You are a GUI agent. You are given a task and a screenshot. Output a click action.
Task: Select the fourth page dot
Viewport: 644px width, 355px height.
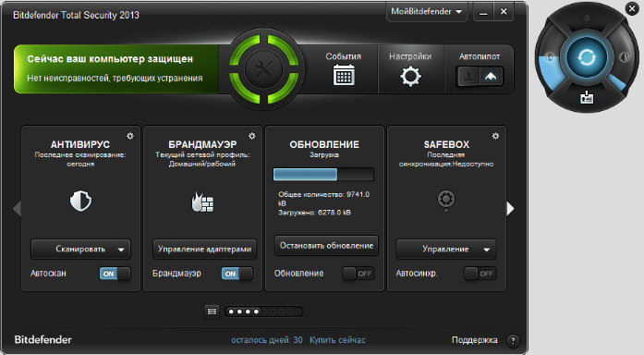256,312
